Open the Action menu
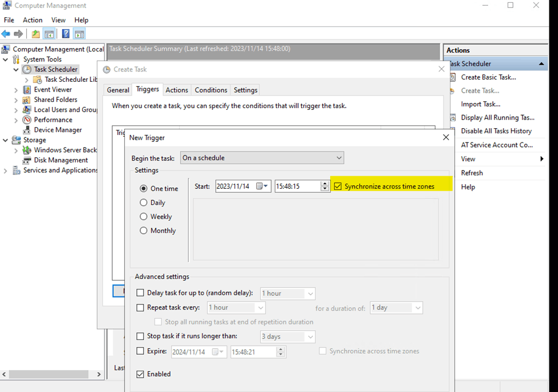Screen dimensions: 558x392 [x=33, y=20]
